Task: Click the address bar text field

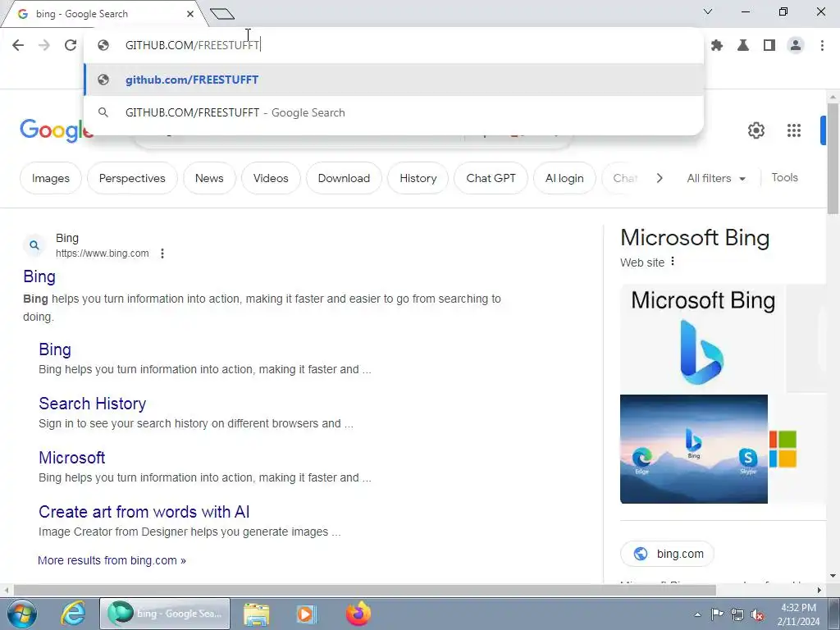Action: point(394,45)
